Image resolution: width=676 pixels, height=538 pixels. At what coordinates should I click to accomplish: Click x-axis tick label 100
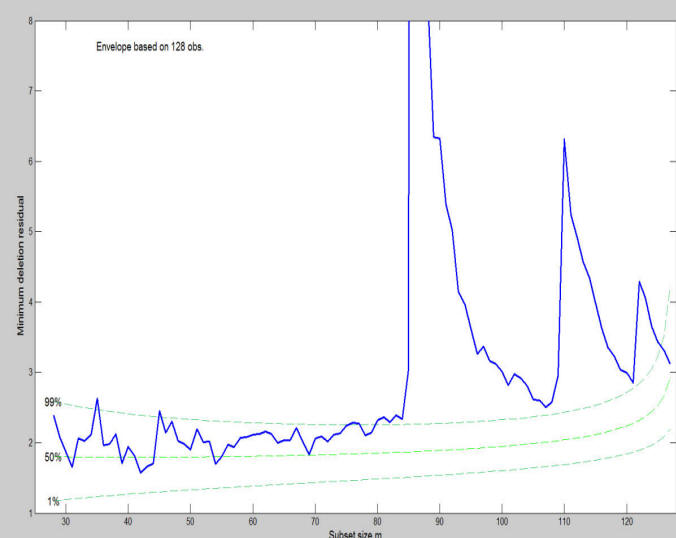pyautogui.click(x=502, y=522)
